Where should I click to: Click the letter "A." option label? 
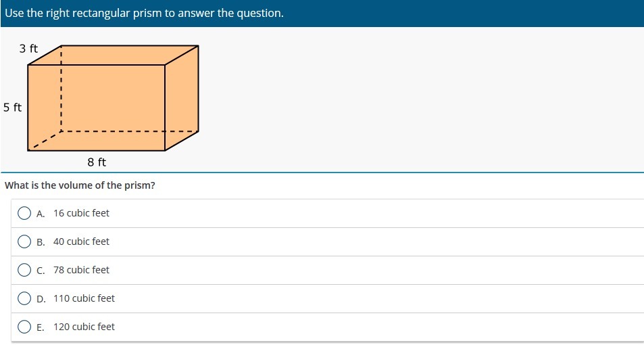41,214
